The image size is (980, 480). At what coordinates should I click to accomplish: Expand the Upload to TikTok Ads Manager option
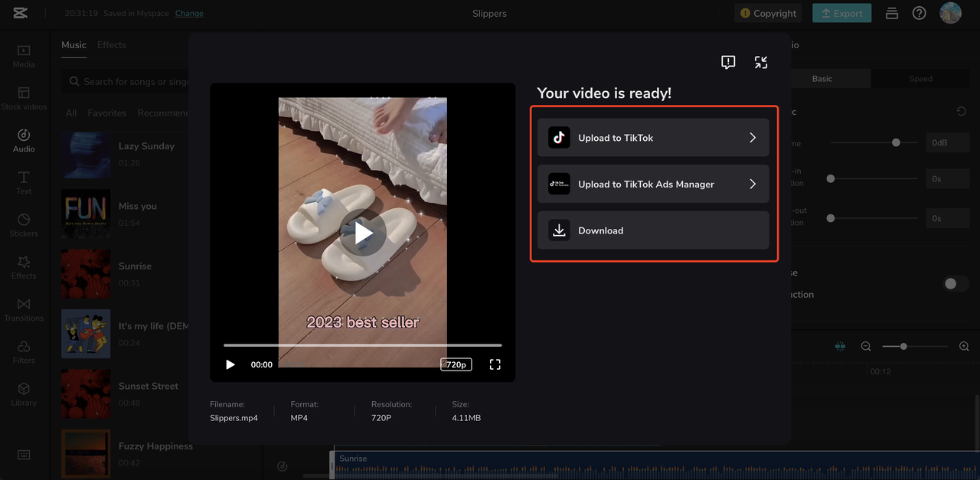click(x=652, y=184)
